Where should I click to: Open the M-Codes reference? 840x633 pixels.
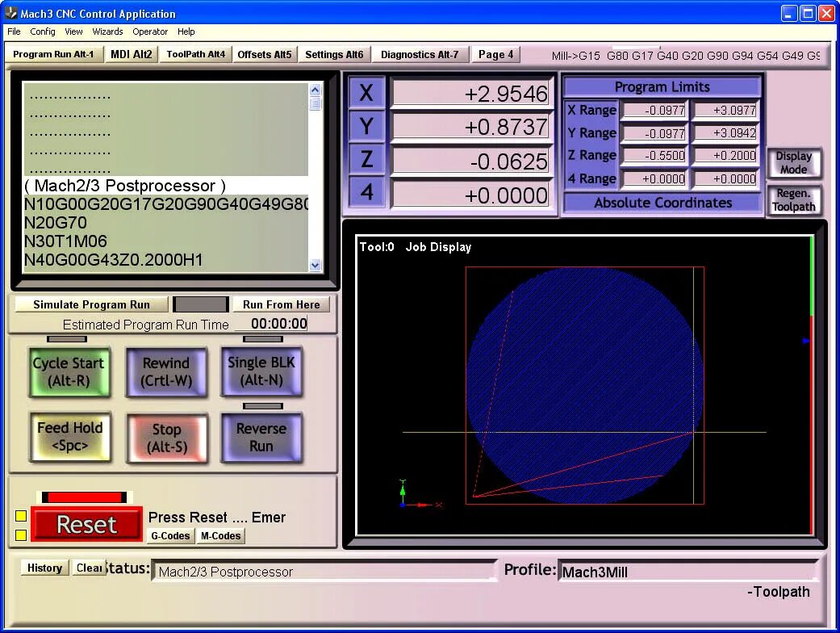(x=221, y=535)
